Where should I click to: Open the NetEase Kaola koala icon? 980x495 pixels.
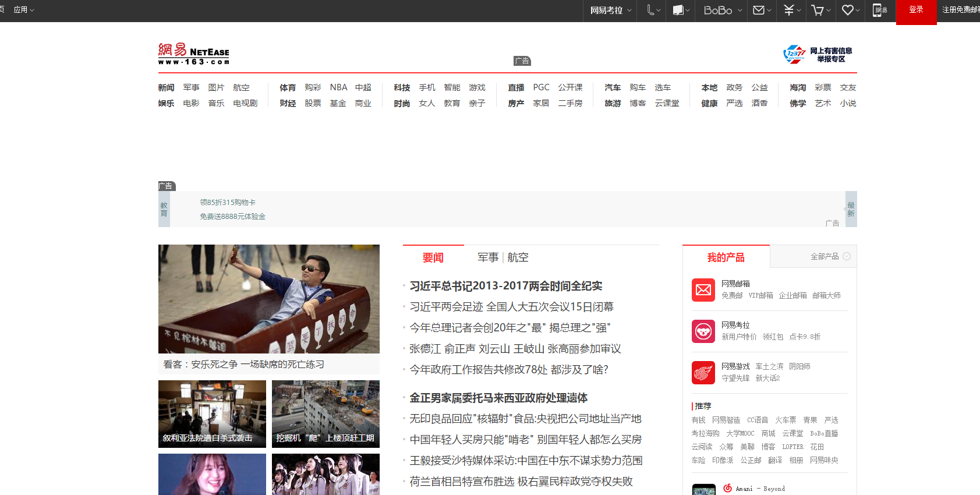click(x=703, y=331)
